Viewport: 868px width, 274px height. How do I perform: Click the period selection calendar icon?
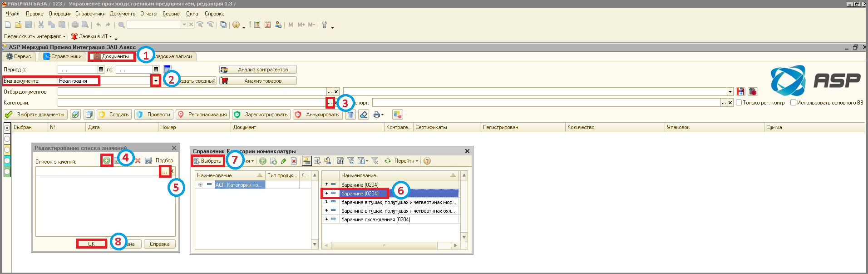168,69
